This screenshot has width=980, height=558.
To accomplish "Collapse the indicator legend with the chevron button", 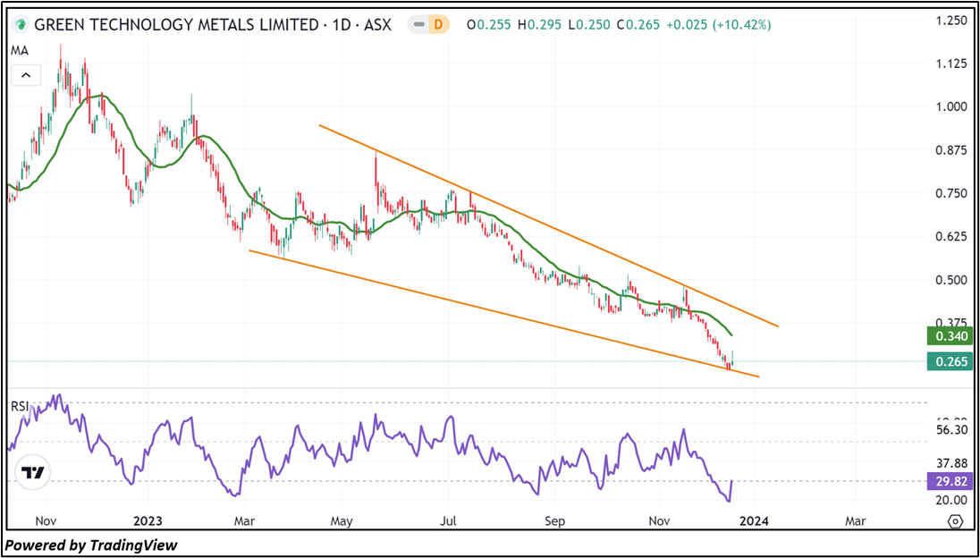I will point(26,76).
